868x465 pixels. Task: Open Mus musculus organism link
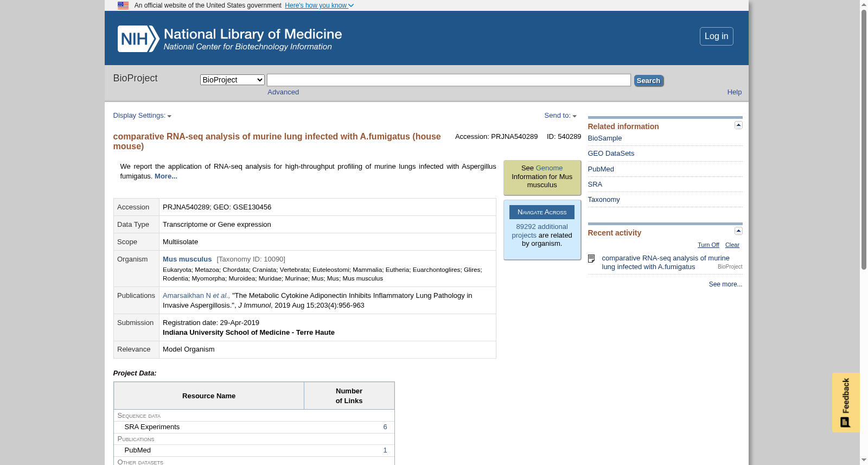click(187, 259)
